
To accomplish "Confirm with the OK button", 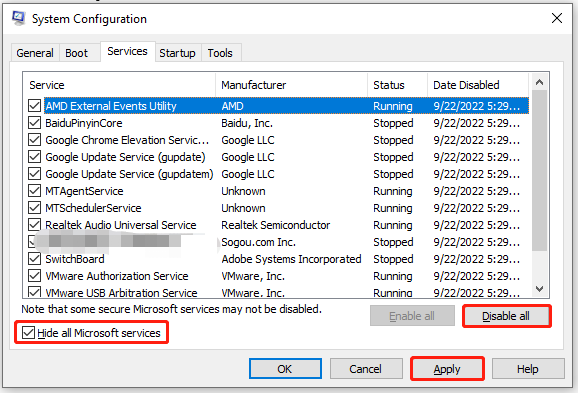I will (285, 369).
